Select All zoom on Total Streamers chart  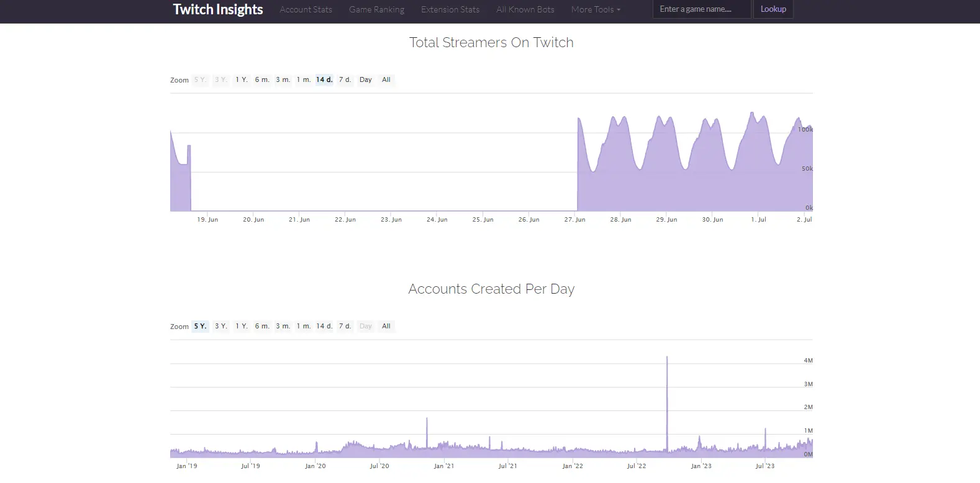tap(386, 79)
